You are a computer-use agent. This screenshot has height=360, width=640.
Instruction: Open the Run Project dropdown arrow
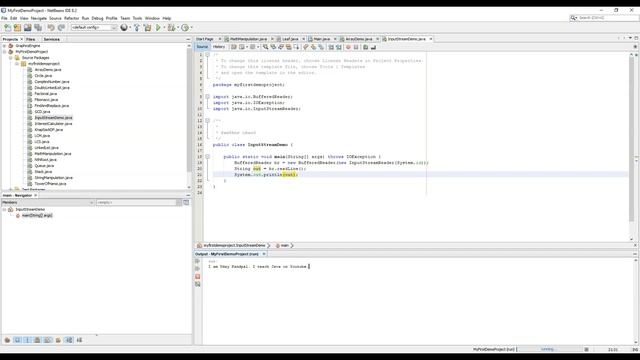click(x=164, y=27)
